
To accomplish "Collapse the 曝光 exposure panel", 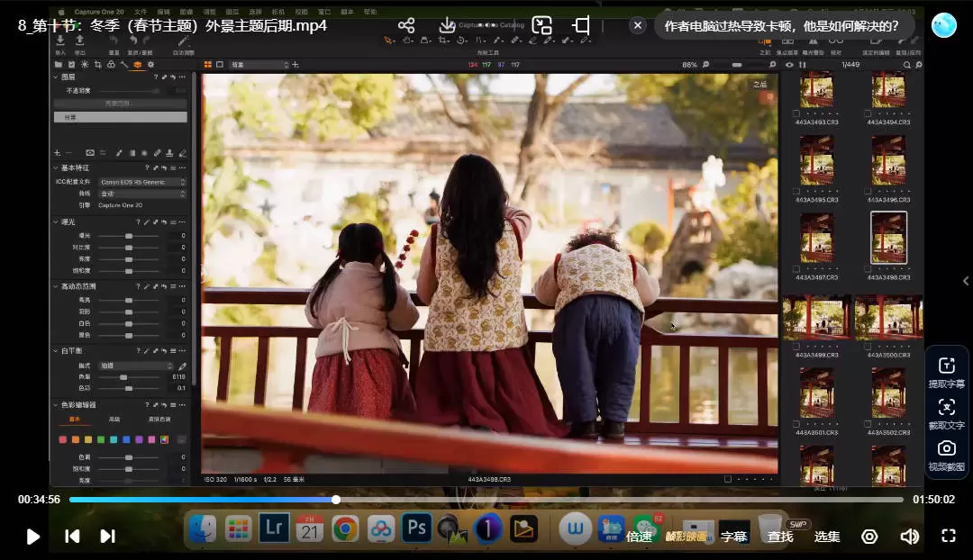I will [x=56, y=221].
